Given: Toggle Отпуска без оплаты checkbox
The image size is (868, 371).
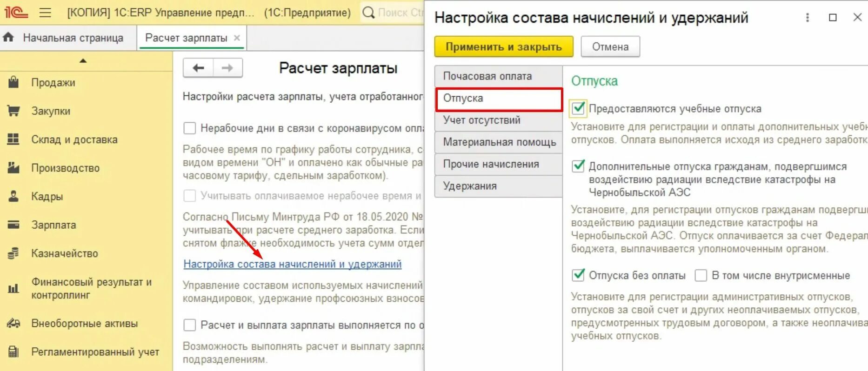Looking at the screenshot, I should (x=578, y=275).
